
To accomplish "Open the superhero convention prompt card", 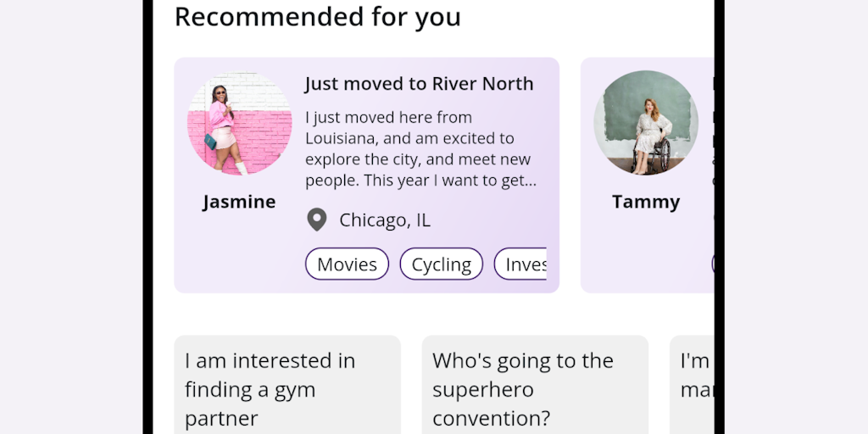I will point(534,388).
